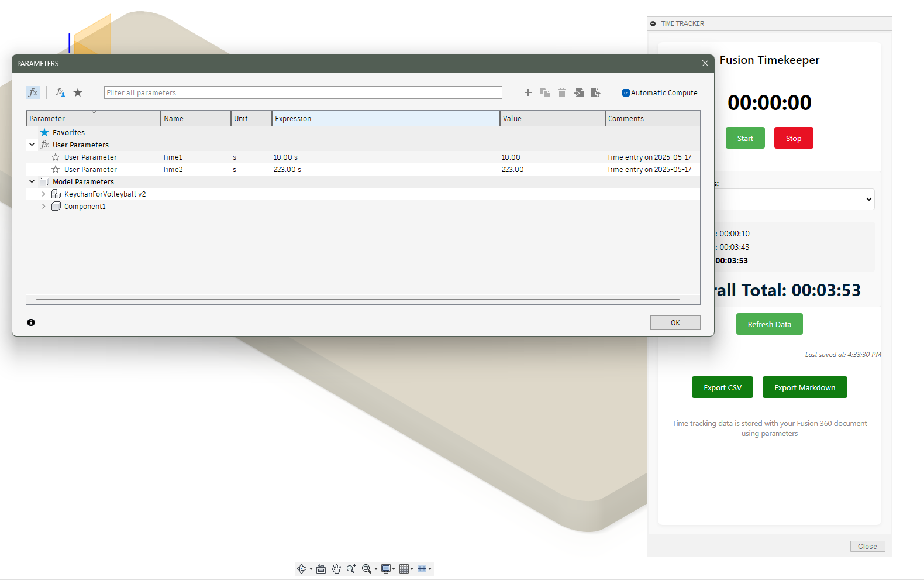Click the Zoom Window fit tool

367,569
